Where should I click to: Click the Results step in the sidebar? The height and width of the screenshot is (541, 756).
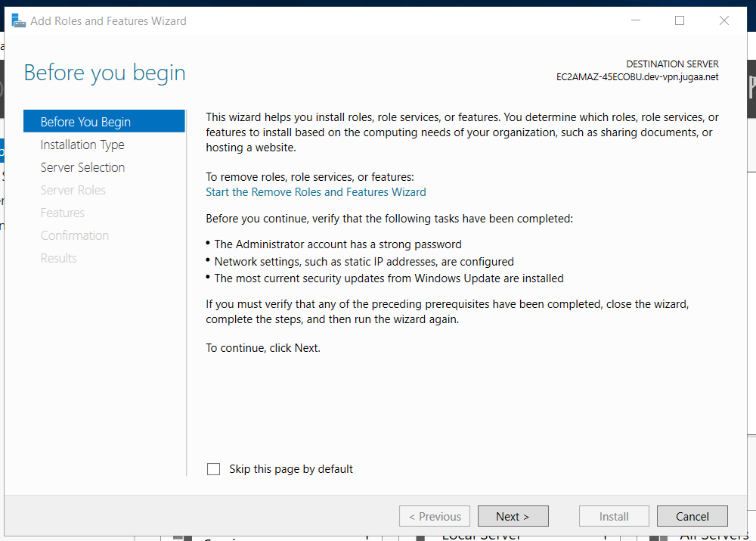(x=59, y=258)
